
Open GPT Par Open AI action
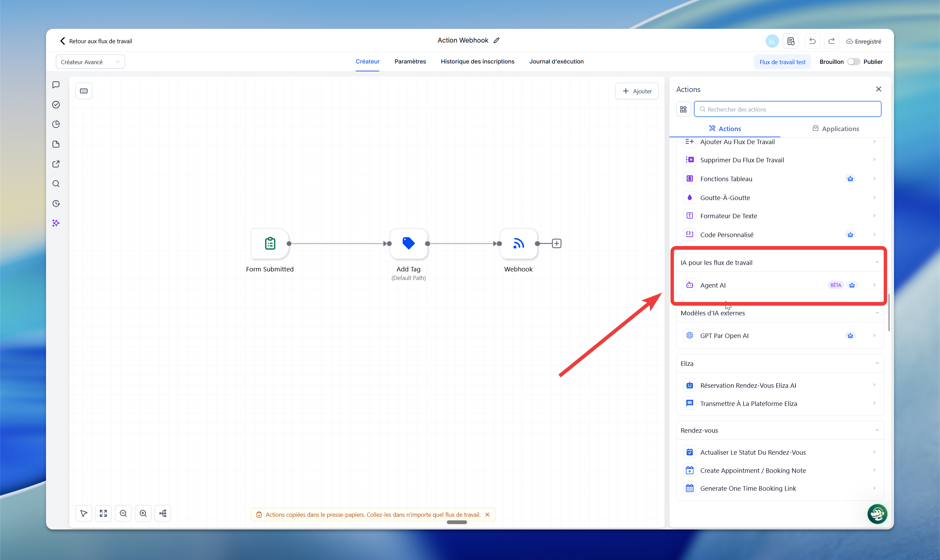click(780, 336)
